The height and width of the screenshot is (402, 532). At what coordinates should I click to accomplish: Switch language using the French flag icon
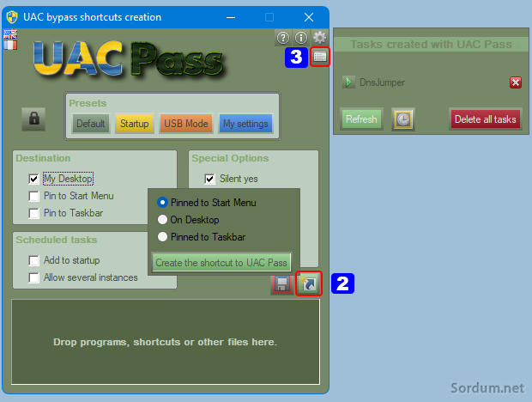[10, 45]
